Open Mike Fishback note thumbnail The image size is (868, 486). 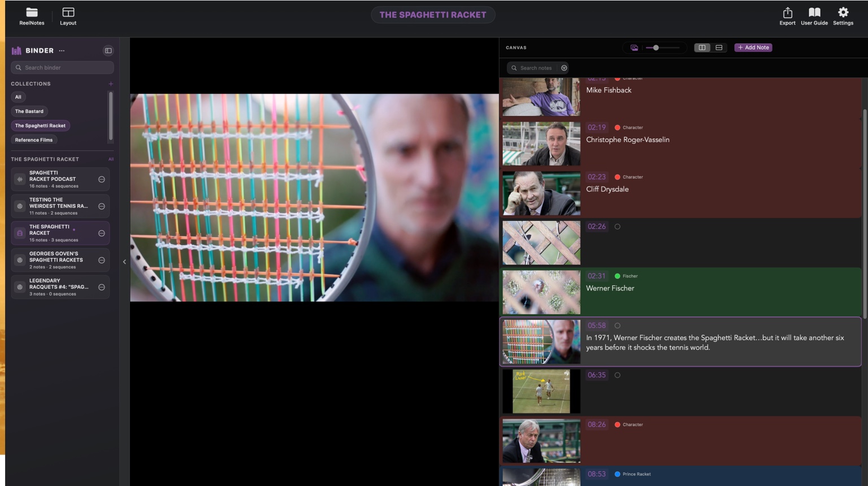pyautogui.click(x=541, y=97)
